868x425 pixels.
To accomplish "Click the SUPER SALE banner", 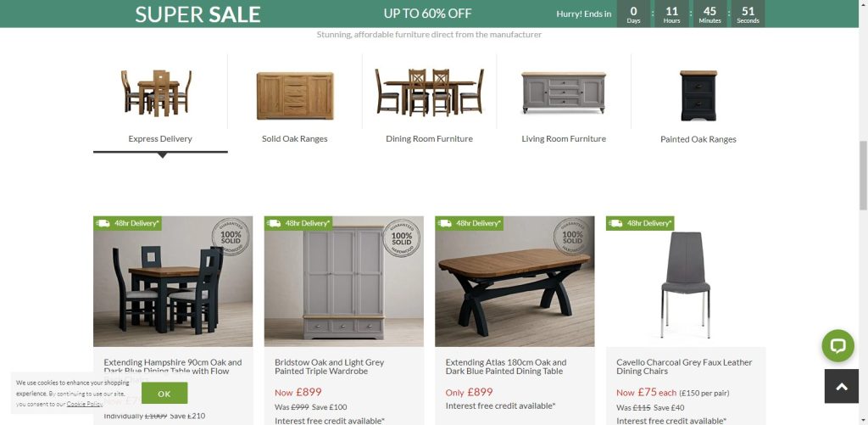I will point(198,14).
